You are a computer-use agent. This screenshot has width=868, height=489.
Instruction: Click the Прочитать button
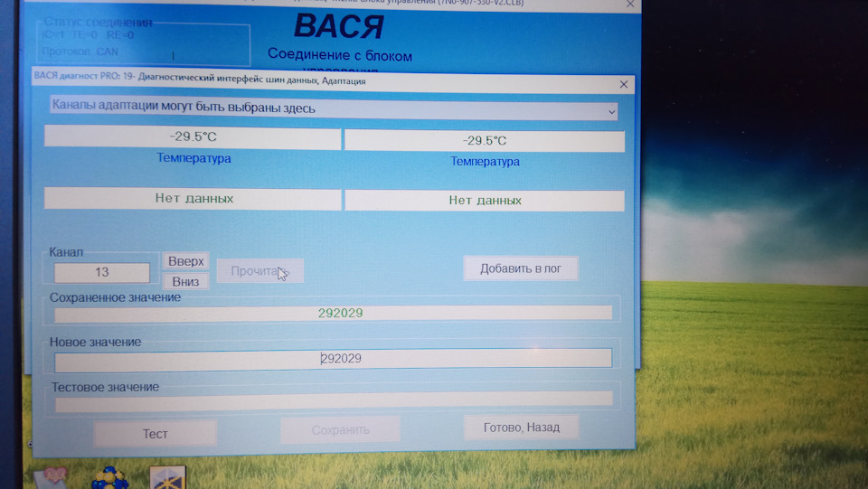[x=260, y=271]
